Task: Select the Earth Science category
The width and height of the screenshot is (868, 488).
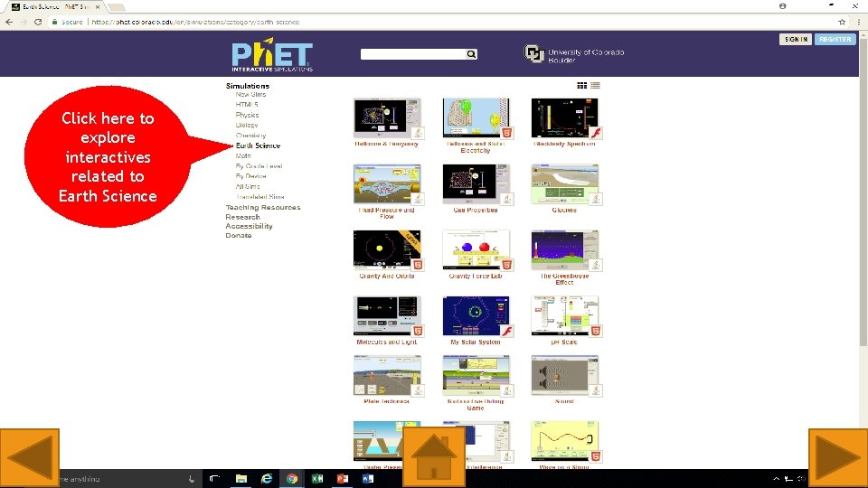Action: click(258, 145)
